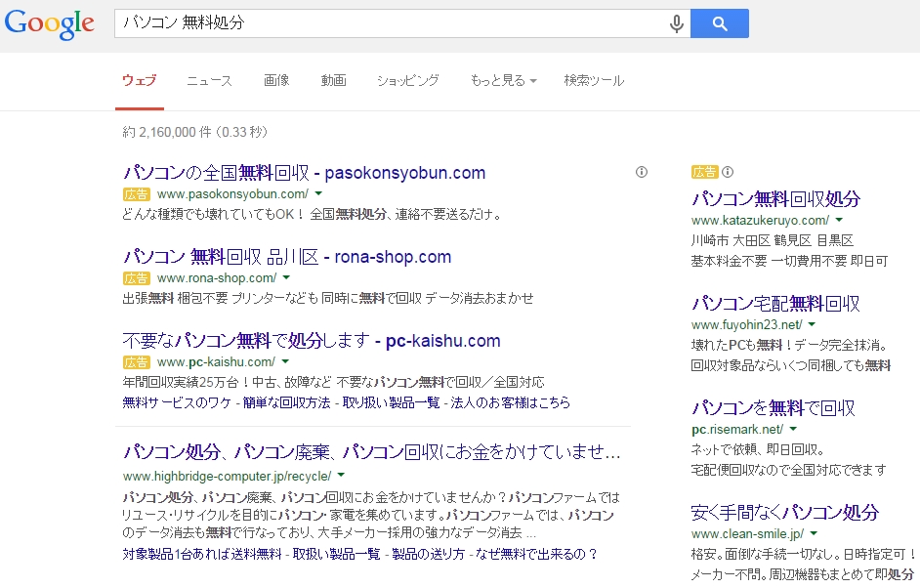The image size is (920, 588).
Task: Switch to the 画像 tab
Action: (x=276, y=81)
